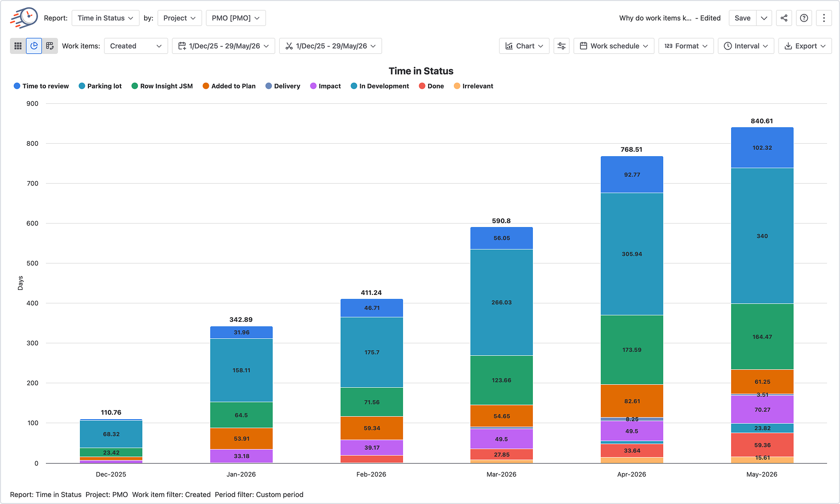The image size is (840, 504).
Task: Click the 340 Parking lot segment in May-2026
Action: (x=762, y=236)
